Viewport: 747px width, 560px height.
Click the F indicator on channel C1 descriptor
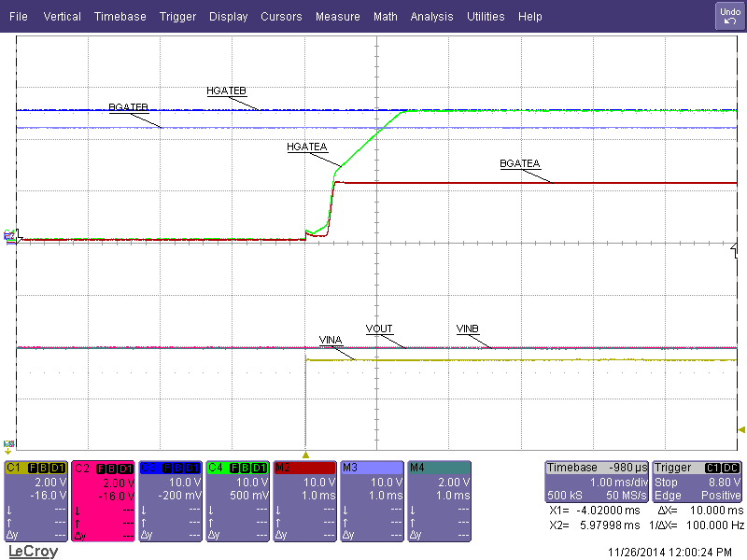(x=32, y=469)
